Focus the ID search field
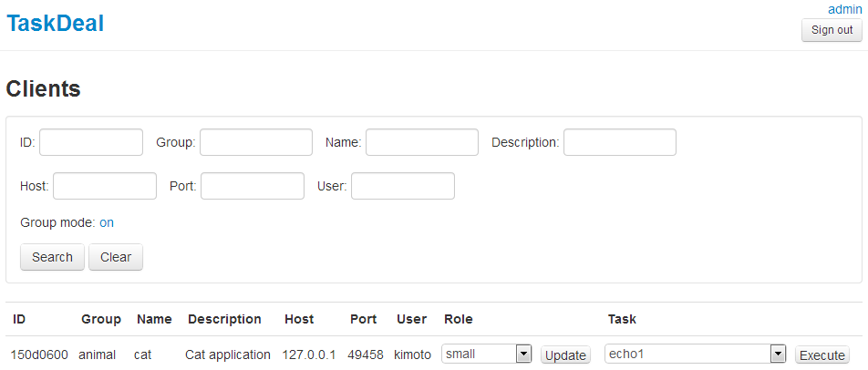This screenshot has height=370, width=868. [91, 142]
